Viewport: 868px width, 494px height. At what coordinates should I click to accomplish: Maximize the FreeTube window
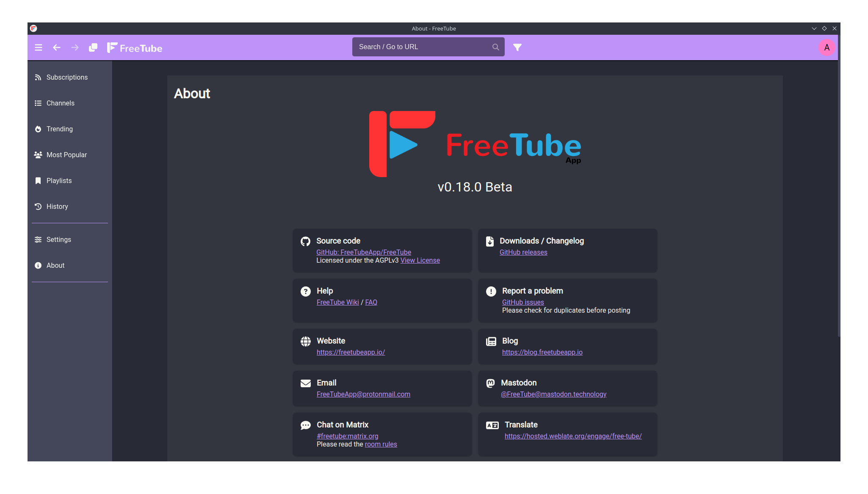coord(824,28)
